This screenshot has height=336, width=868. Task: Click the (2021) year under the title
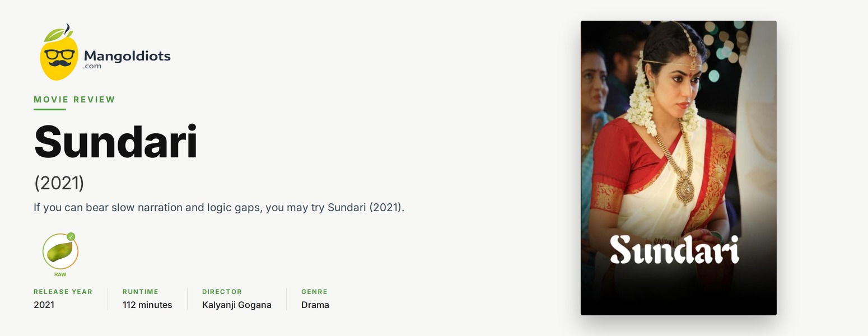(59, 183)
